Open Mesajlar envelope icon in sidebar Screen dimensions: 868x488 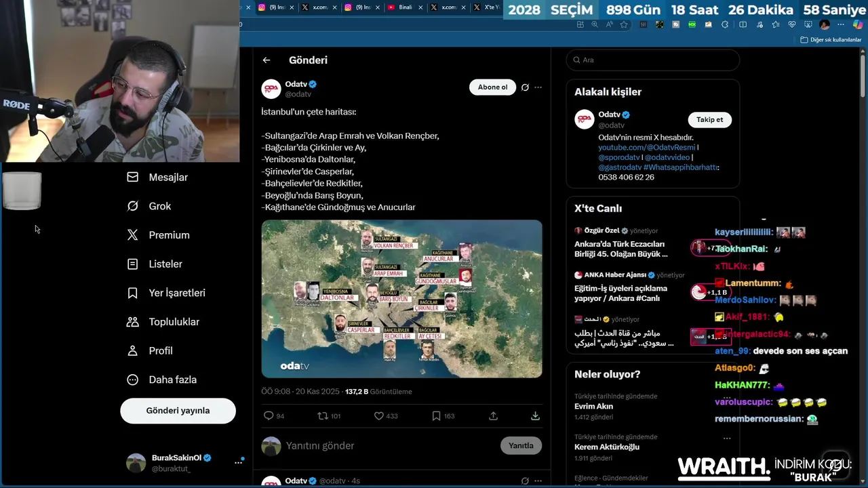(x=133, y=177)
